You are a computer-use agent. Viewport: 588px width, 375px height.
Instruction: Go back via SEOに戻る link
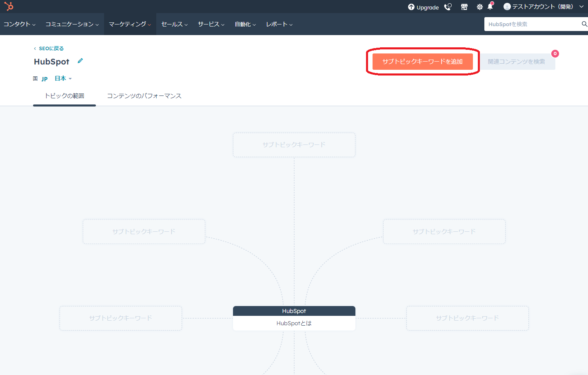coord(49,49)
